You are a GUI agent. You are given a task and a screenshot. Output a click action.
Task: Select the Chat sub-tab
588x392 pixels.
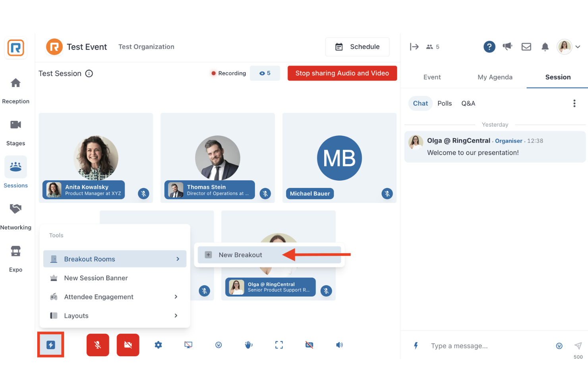(x=420, y=103)
